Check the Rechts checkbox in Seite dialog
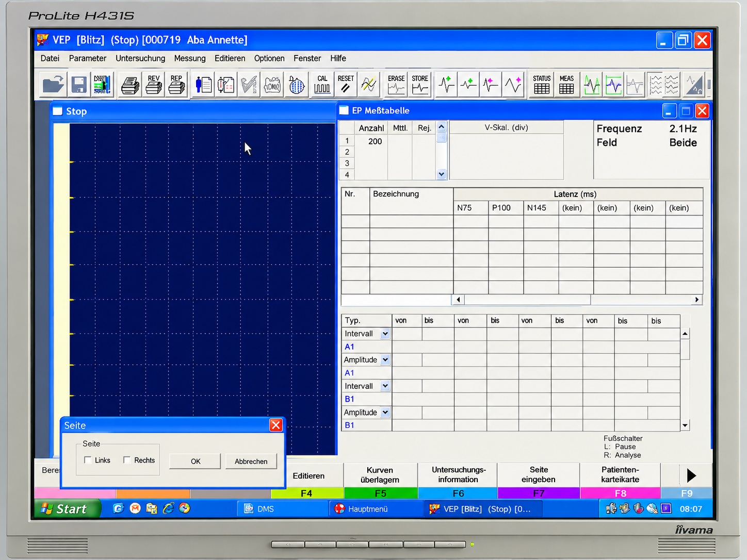This screenshot has width=747, height=560. (x=127, y=460)
